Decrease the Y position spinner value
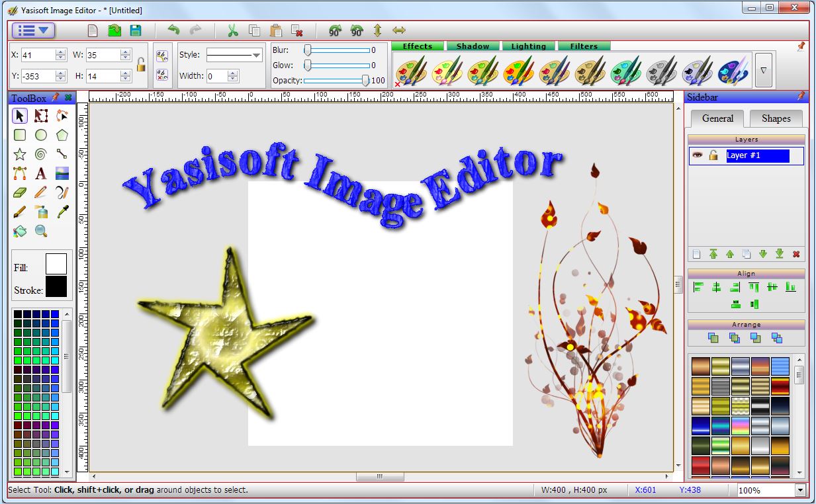Viewport: 816px width, 504px height. 61,79
